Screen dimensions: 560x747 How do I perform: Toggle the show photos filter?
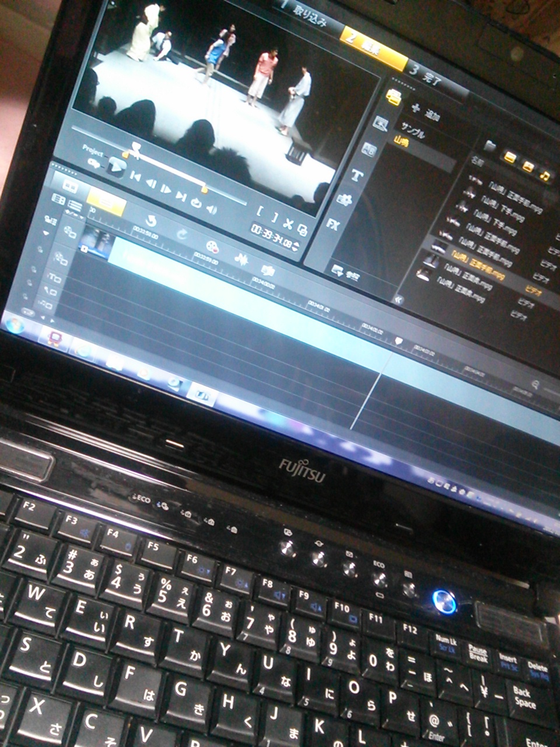click(x=528, y=166)
